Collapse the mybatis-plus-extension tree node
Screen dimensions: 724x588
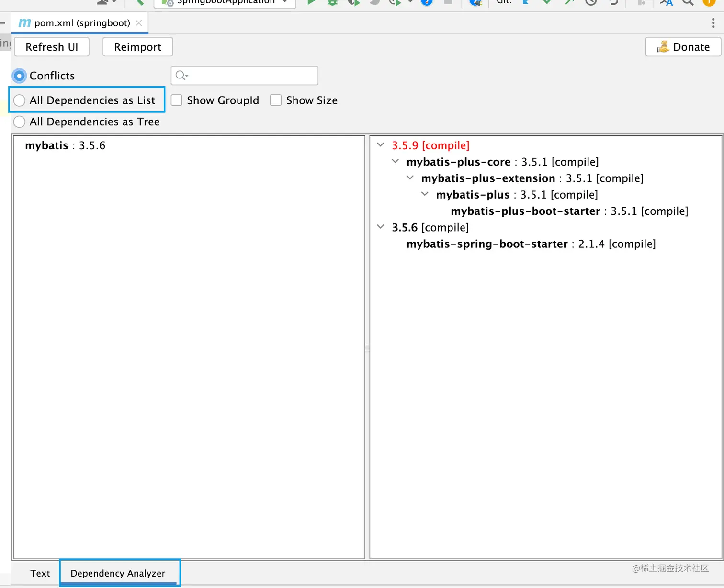pyautogui.click(x=410, y=178)
